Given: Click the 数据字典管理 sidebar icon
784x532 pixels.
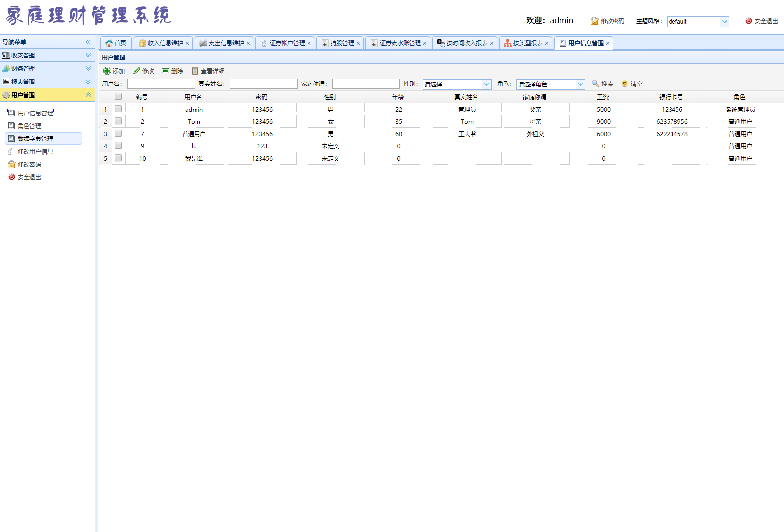Looking at the screenshot, I should click(11, 139).
